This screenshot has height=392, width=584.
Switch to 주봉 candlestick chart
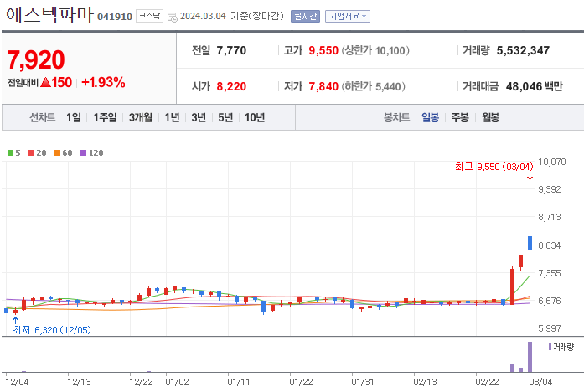coord(460,117)
